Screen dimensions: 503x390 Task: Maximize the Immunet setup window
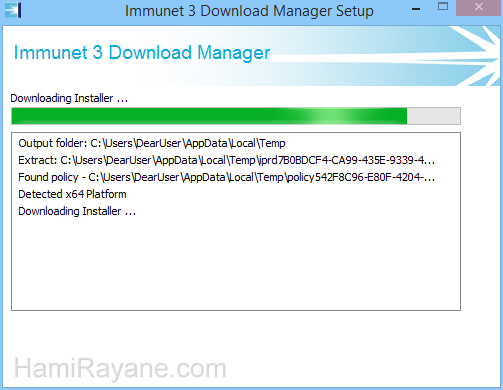[x=443, y=7]
